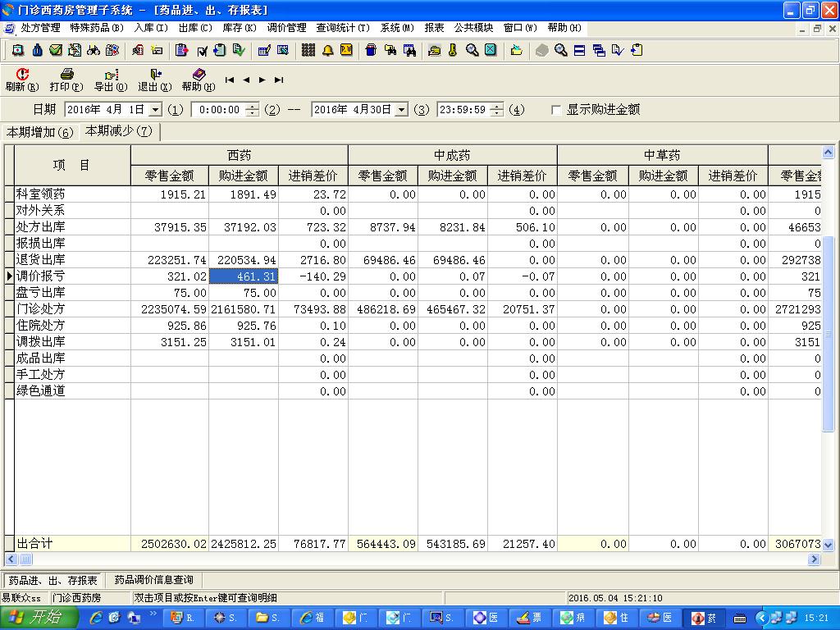This screenshot has height=630, width=840.
Task: Click the yellow P.M toolbar icon
Action: coord(347,50)
